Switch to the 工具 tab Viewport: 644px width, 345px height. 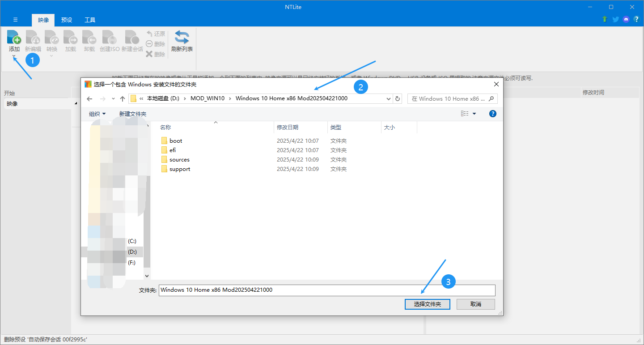(x=90, y=20)
